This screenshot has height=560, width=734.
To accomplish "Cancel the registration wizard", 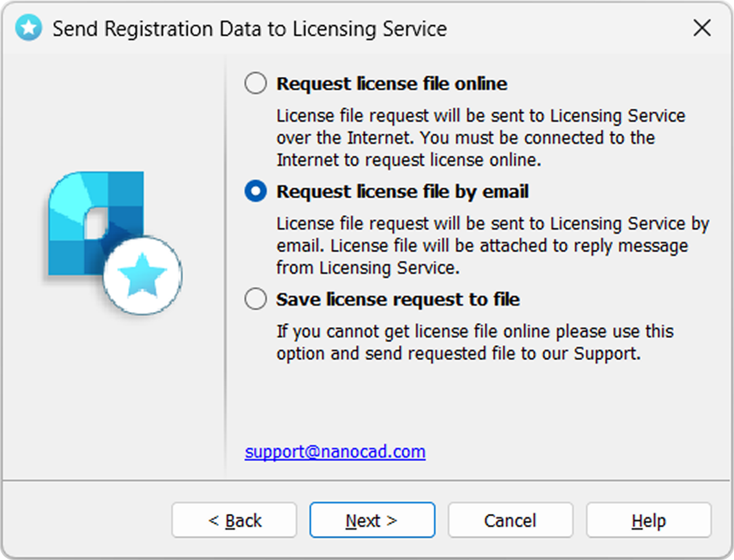I will pos(510,521).
